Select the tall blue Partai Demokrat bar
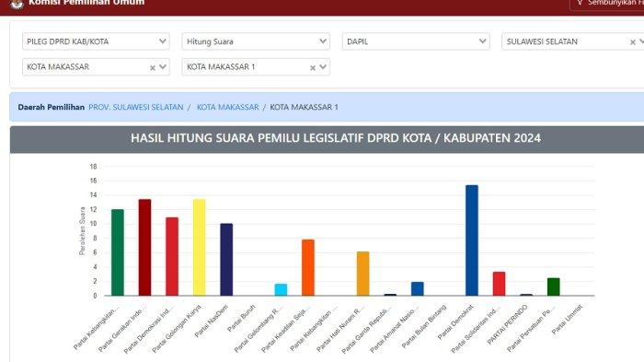 (x=471, y=240)
